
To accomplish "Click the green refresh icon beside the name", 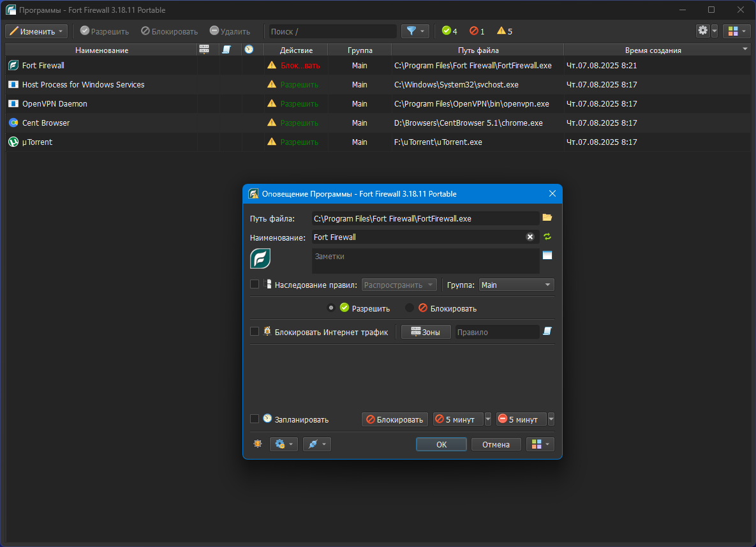I will tap(547, 237).
